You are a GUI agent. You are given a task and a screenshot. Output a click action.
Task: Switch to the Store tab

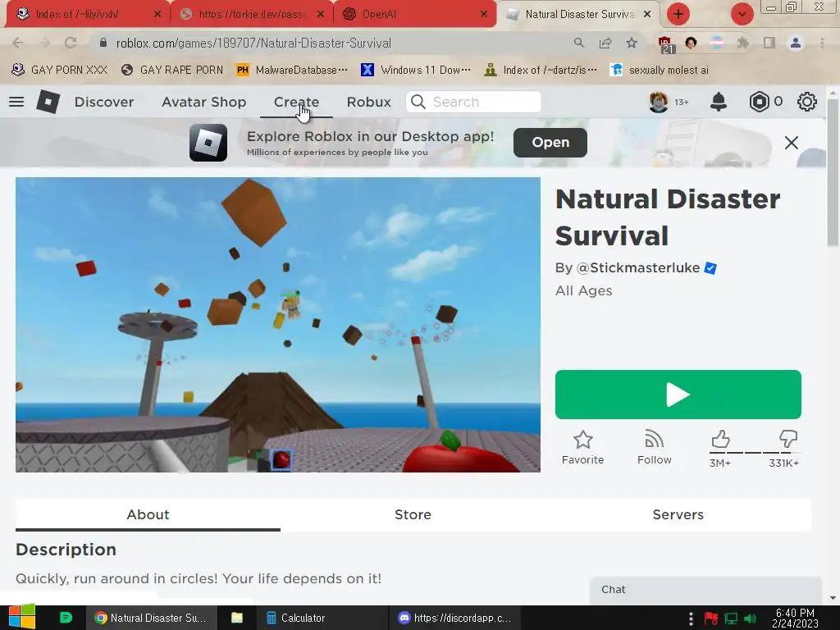[x=413, y=515]
